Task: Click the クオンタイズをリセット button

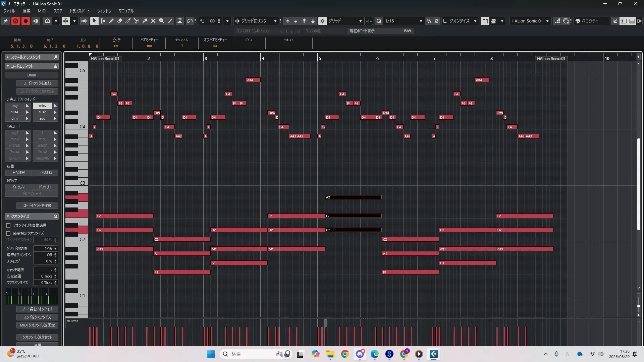Action: click(37, 337)
